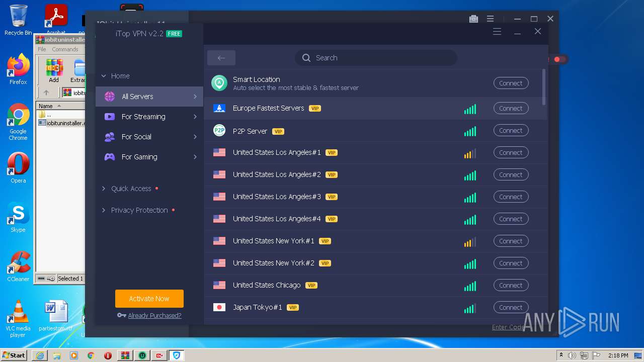Click signal bars for Europe Fastest Servers
This screenshot has height=362, width=644.
pyautogui.click(x=470, y=109)
